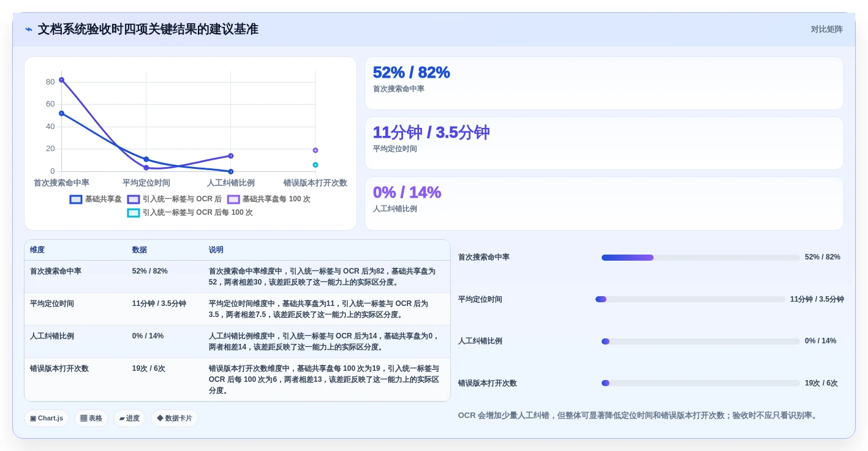868x451 pixels.
Task: Click the 平均定位时间 chart axis label
Action: coord(146,183)
